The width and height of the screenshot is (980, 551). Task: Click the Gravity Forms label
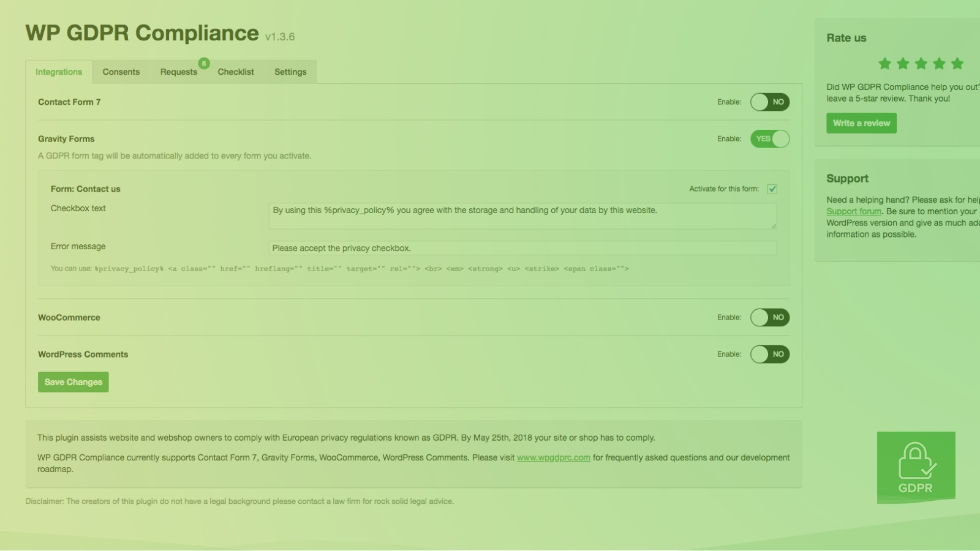(66, 139)
